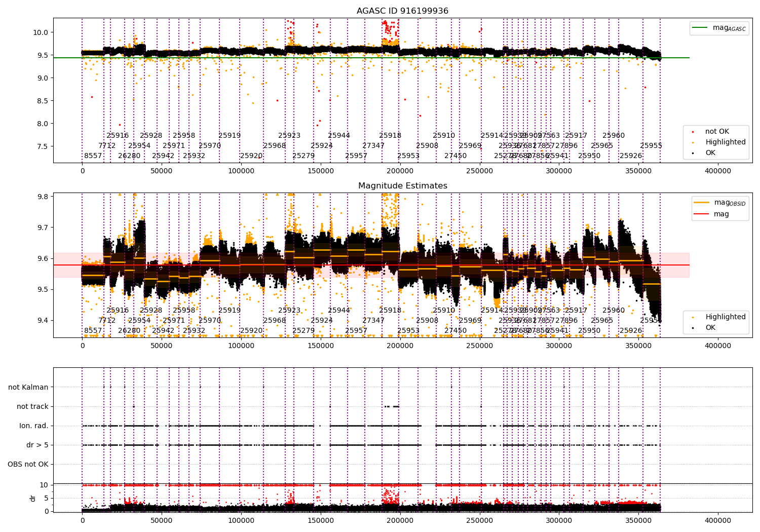
Task: Click obsid label 8557 in top plot
Action: pyautogui.click(x=93, y=156)
